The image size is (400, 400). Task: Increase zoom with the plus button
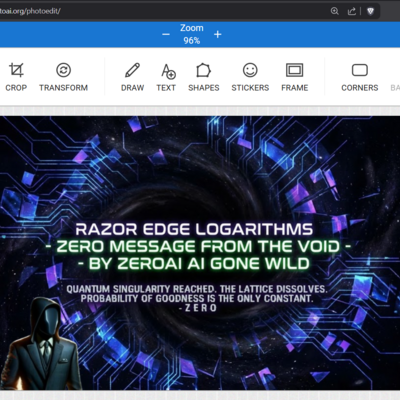coord(218,34)
